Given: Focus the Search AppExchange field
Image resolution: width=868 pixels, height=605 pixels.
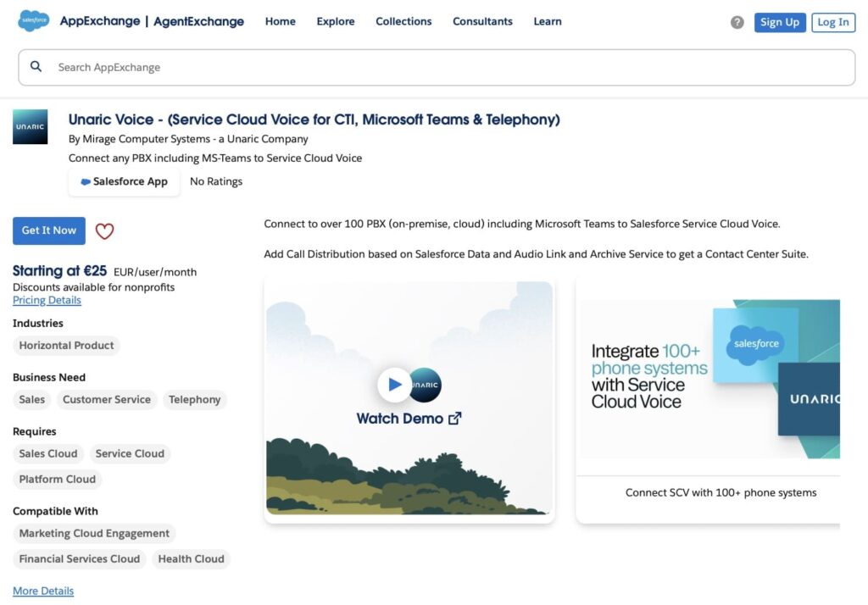Looking at the screenshot, I should pyautogui.click(x=437, y=67).
